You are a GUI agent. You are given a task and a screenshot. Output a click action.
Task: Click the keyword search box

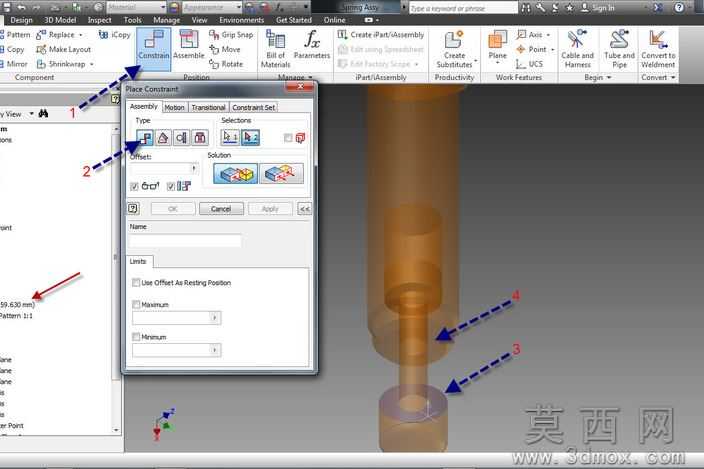pos(463,8)
